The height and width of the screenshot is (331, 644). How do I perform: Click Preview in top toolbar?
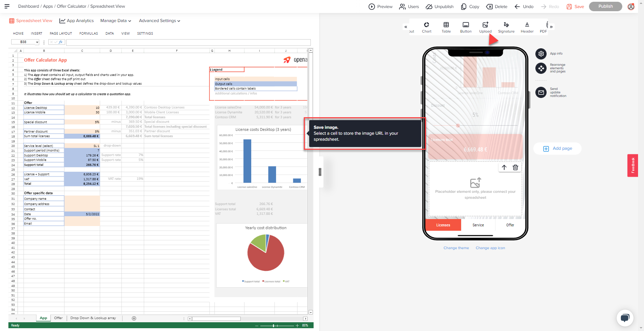point(381,7)
